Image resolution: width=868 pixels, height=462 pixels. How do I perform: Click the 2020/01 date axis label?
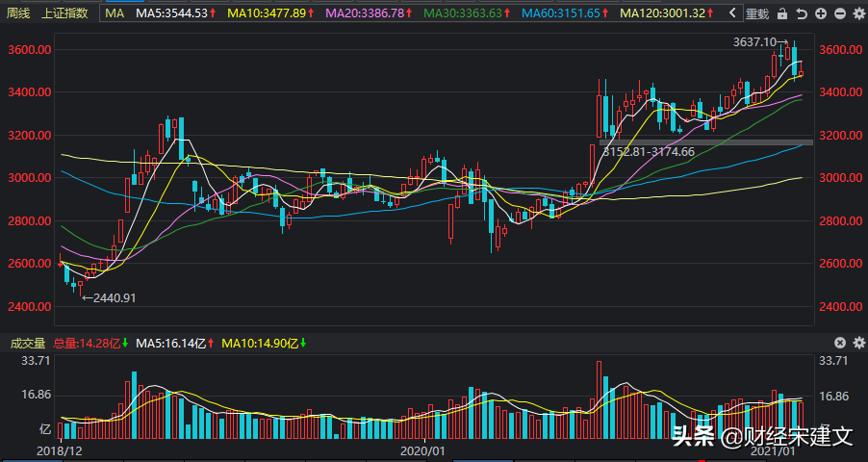[422, 450]
